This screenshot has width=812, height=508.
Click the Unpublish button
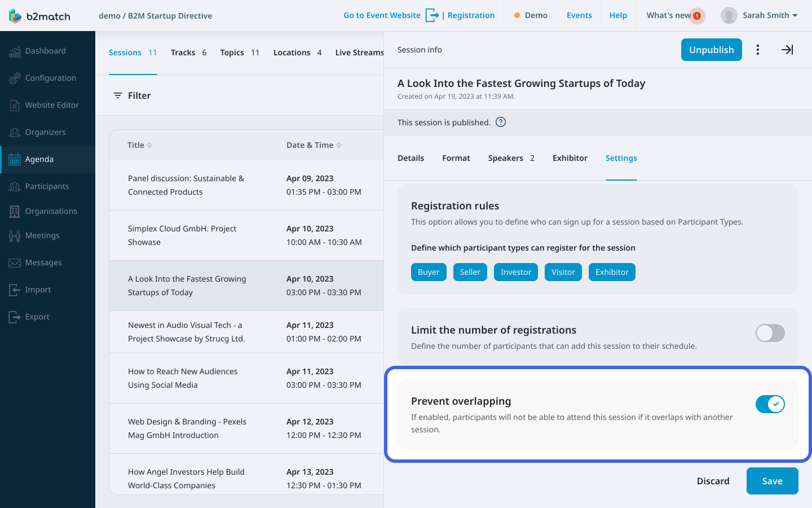point(711,50)
